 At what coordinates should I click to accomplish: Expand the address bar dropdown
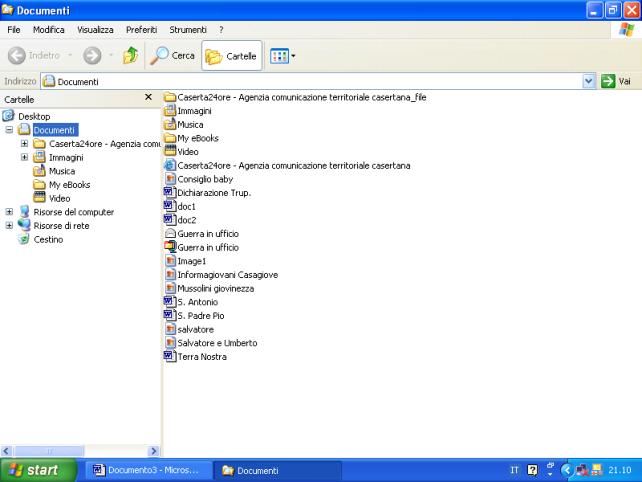[588, 81]
